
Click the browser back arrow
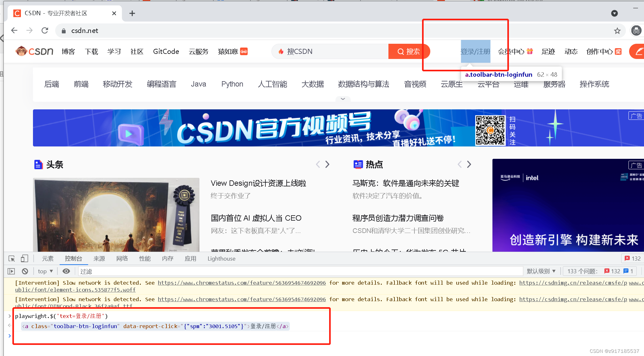(x=14, y=30)
